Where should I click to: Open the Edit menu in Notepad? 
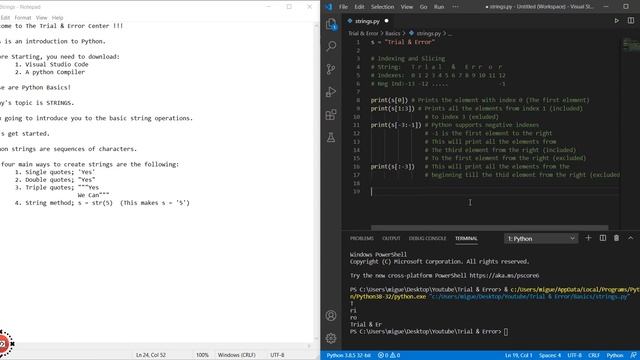coord(5,18)
